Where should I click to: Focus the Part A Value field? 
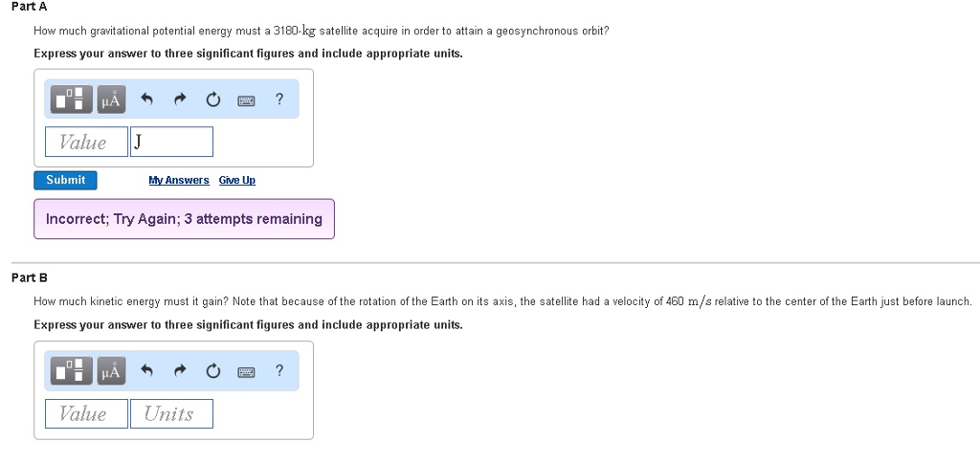(86, 142)
